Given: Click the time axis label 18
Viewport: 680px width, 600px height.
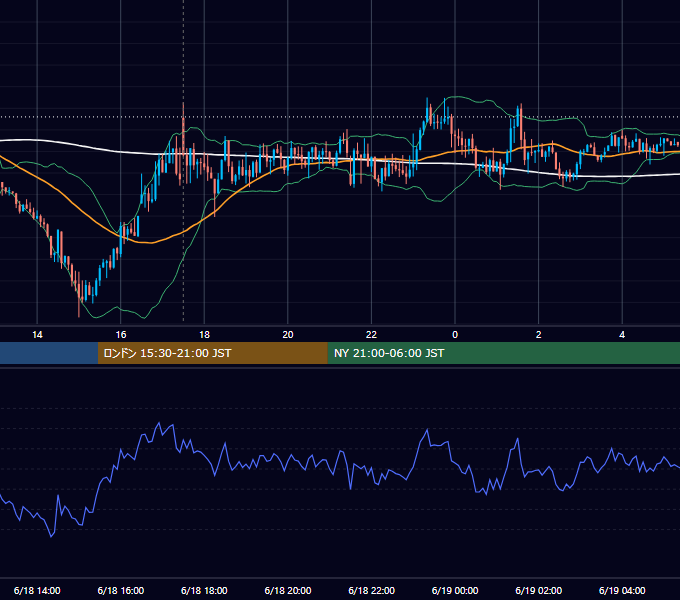Looking at the screenshot, I should (204, 335).
